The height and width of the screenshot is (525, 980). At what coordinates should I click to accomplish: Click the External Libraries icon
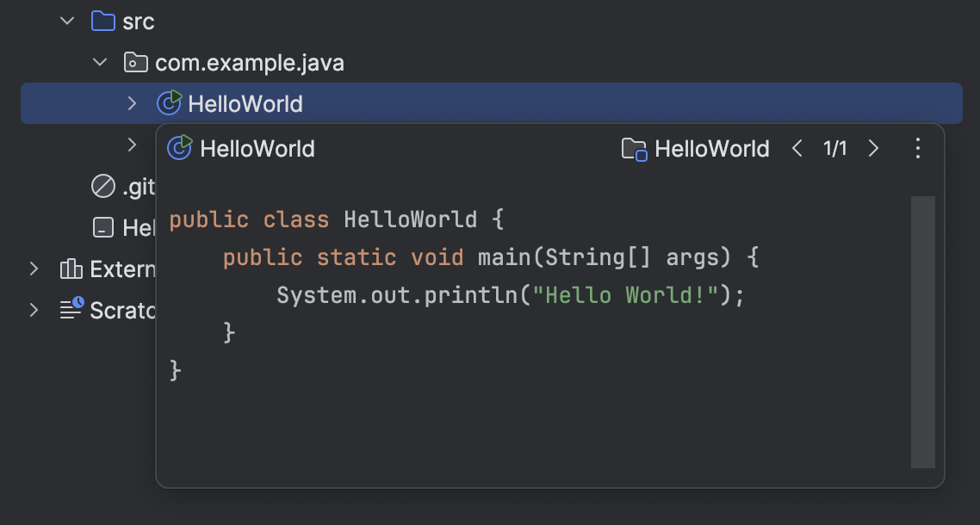click(71, 269)
